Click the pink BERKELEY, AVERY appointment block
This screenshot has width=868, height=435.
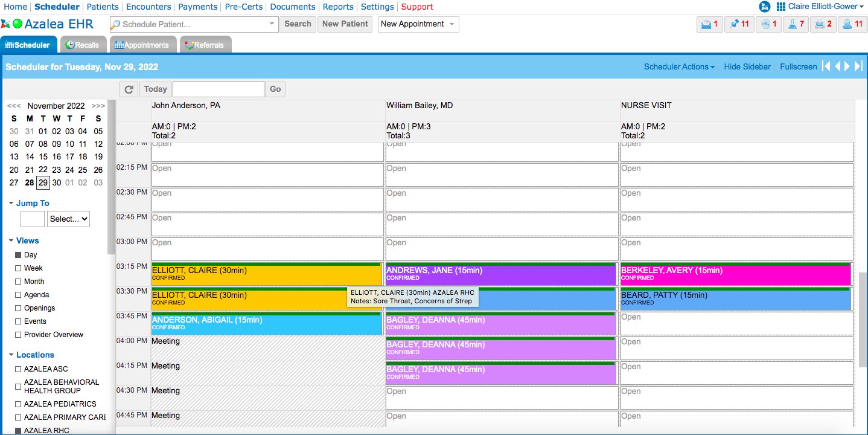[x=735, y=274]
